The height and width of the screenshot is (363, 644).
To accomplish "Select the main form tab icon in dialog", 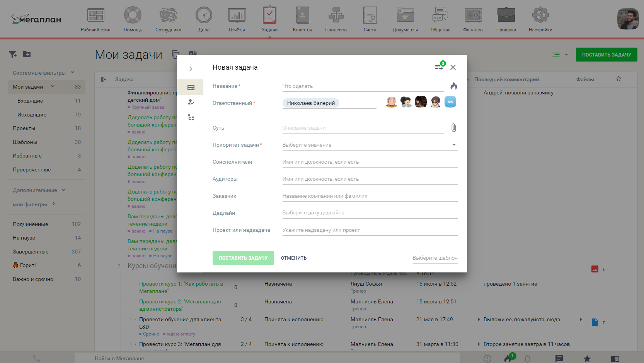I will coord(191,87).
